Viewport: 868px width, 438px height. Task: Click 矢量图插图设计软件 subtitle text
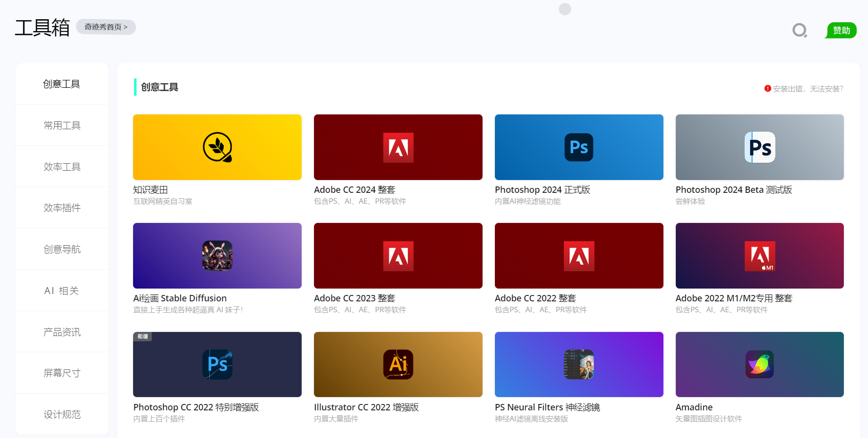pos(708,419)
